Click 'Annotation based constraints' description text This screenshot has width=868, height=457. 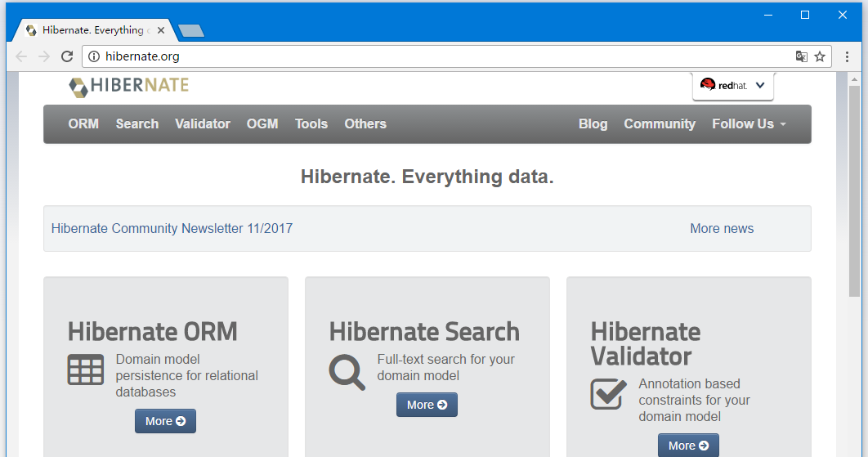coord(694,400)
